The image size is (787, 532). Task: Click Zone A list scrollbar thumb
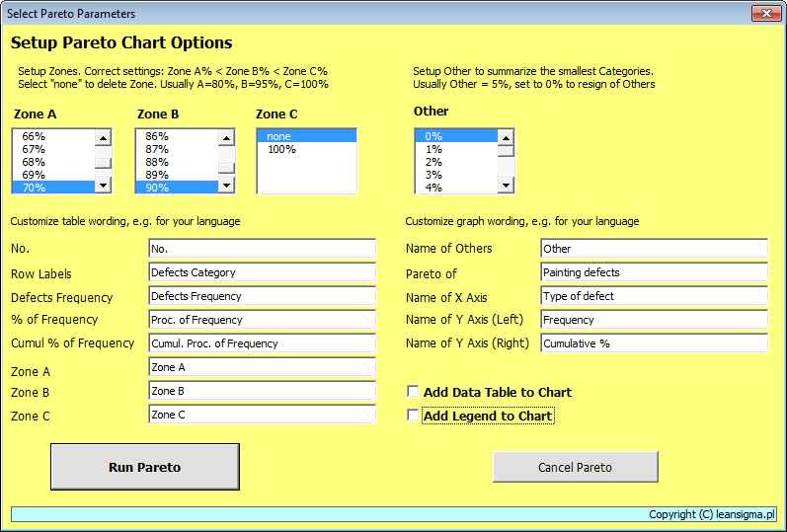tap(102, 164)
